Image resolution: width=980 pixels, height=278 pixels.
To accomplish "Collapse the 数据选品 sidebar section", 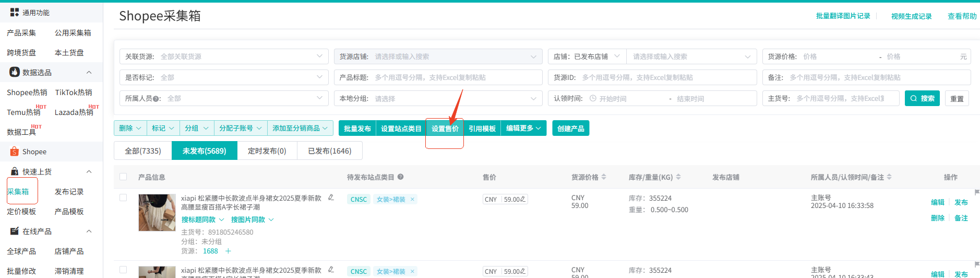I will click(89, 72).
